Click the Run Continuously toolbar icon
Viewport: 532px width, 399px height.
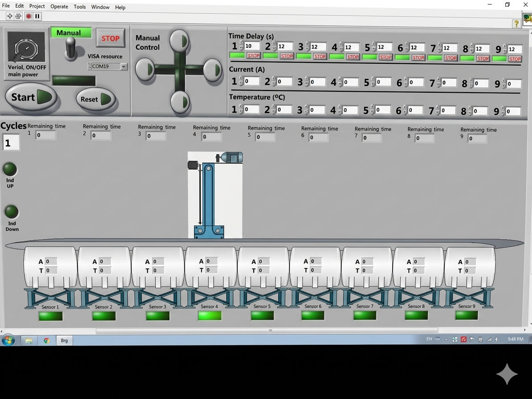(18, 16)
